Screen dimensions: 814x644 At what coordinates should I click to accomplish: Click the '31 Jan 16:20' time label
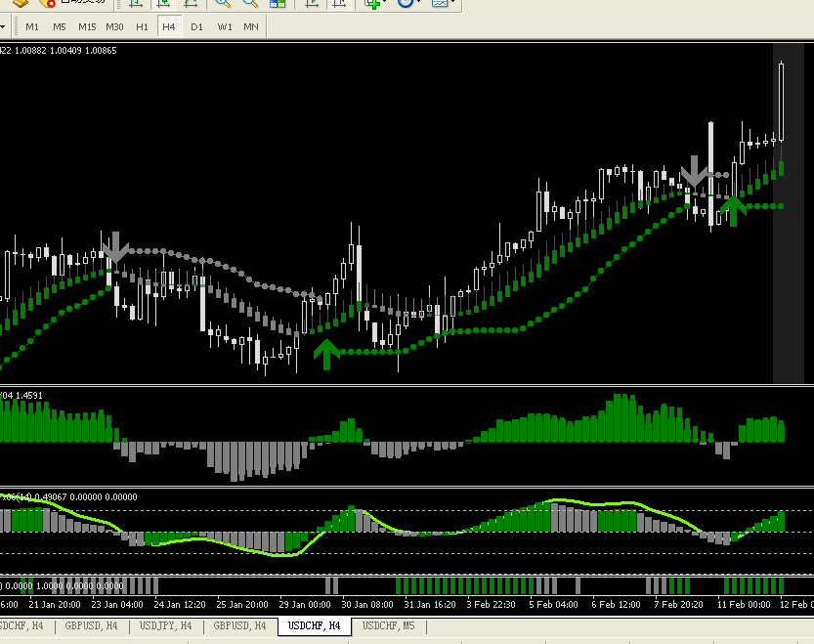pos(430,605)
